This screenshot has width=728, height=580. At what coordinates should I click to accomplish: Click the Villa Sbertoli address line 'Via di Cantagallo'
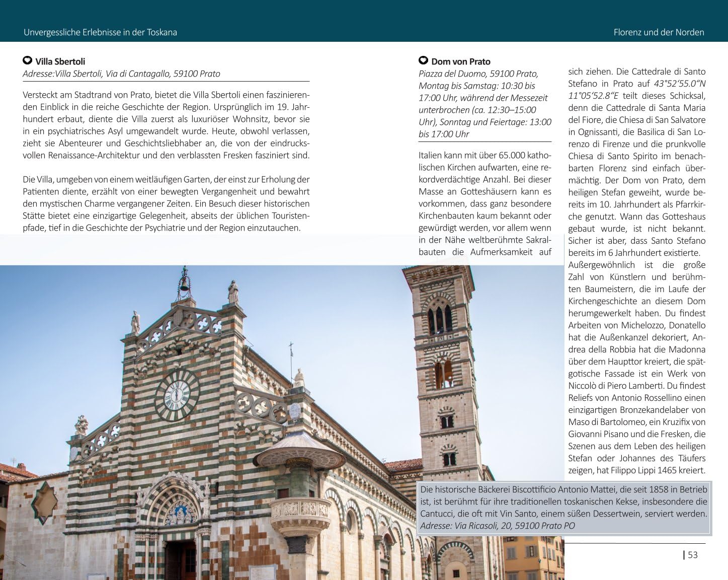pyautogui.click(x=137, y=74)
